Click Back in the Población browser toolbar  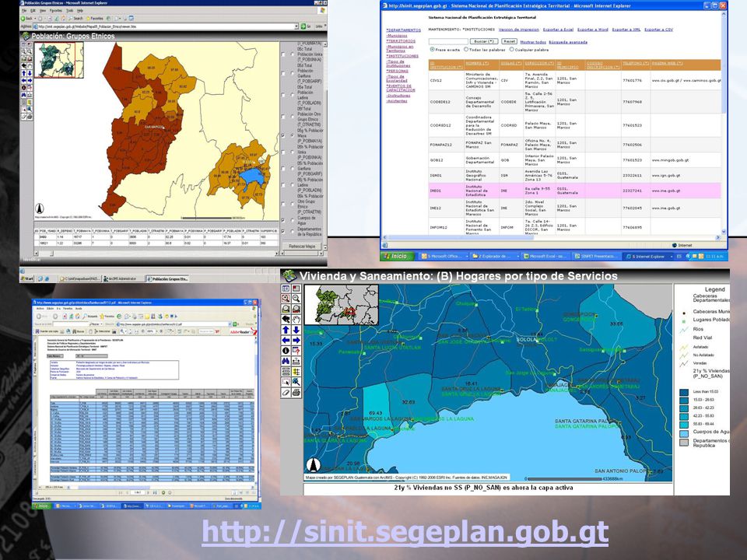point(26,18)
